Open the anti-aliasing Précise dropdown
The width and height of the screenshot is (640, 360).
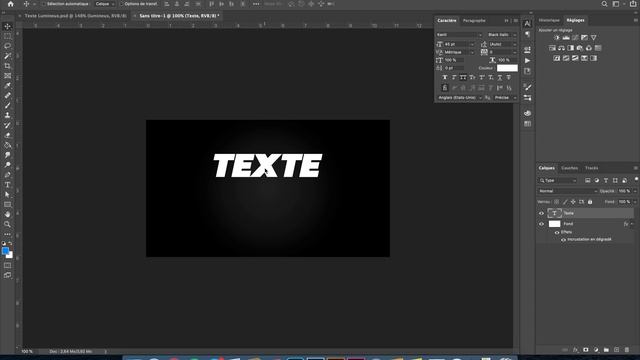pos(505,98)
